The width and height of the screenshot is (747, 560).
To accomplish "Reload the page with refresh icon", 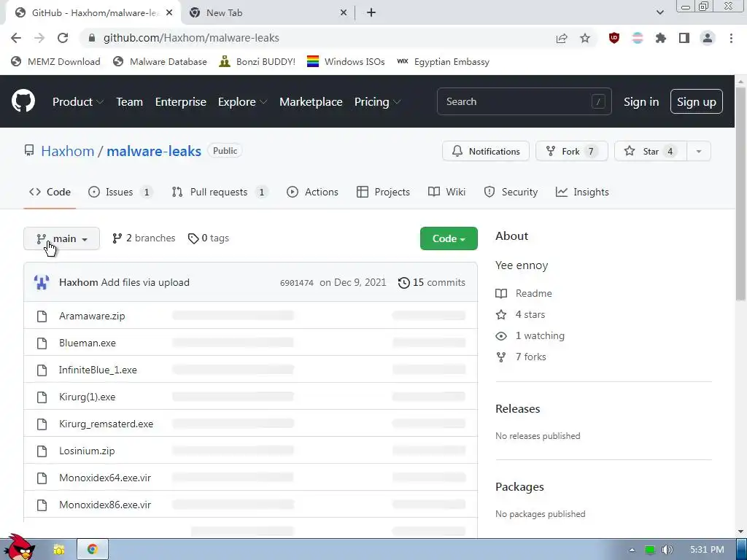I will coord(63,38).
